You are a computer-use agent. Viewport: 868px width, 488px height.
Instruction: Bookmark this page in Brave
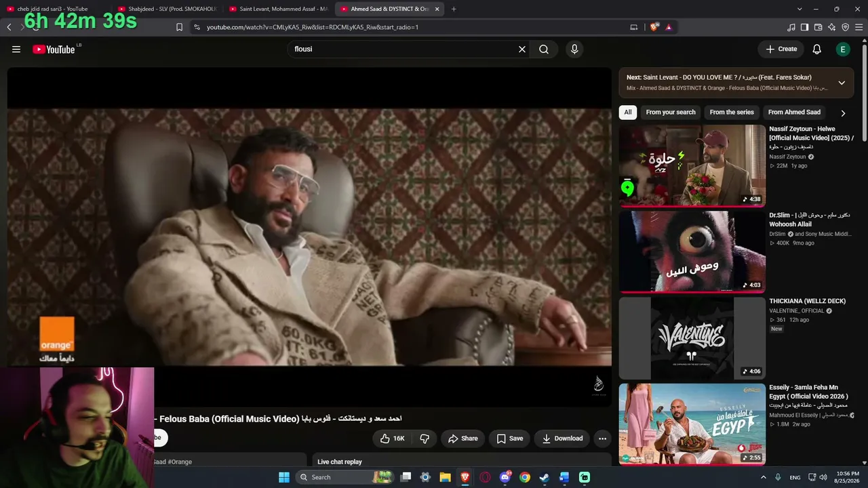click(x=179, y=27)
